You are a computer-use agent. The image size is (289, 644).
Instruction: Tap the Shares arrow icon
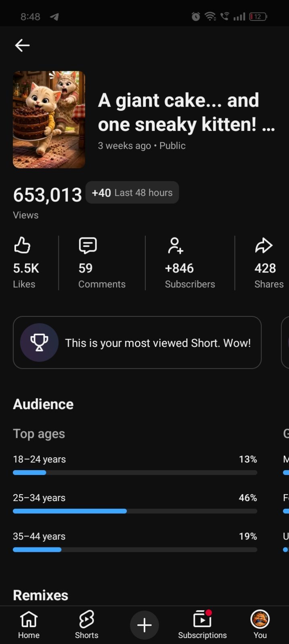264,246
